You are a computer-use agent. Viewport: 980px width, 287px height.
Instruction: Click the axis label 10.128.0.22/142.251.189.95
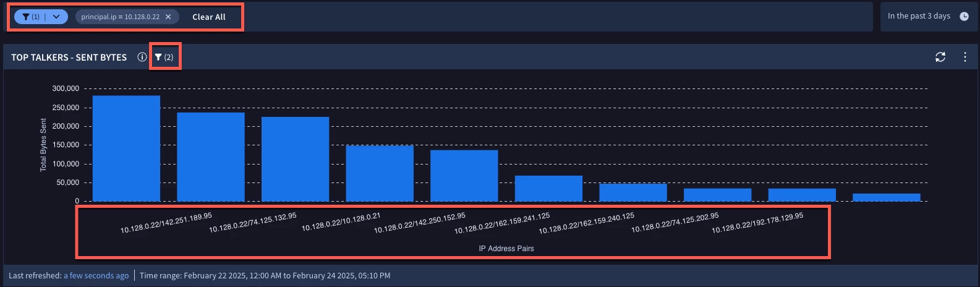[166, 223]
